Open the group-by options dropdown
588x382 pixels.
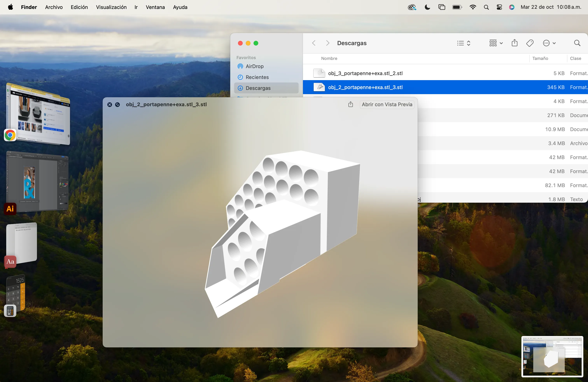[496, 43]
